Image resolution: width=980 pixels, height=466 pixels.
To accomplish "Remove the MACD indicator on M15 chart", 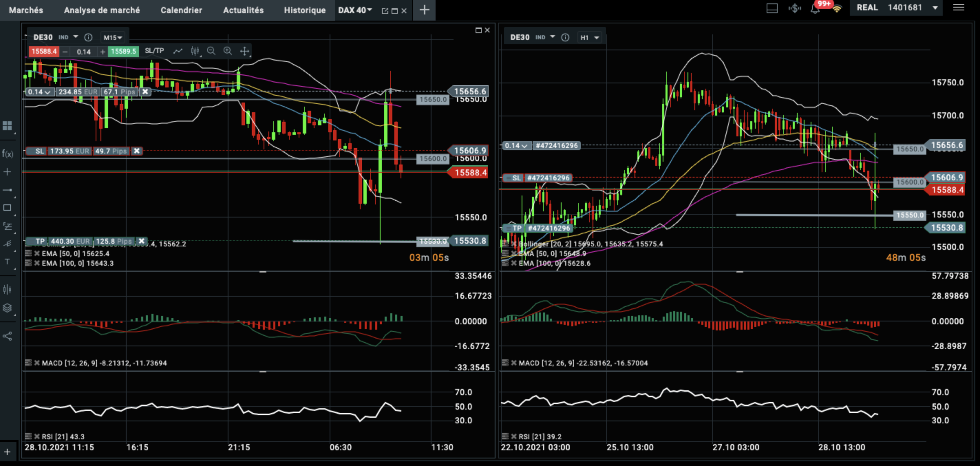I will 37,363.
